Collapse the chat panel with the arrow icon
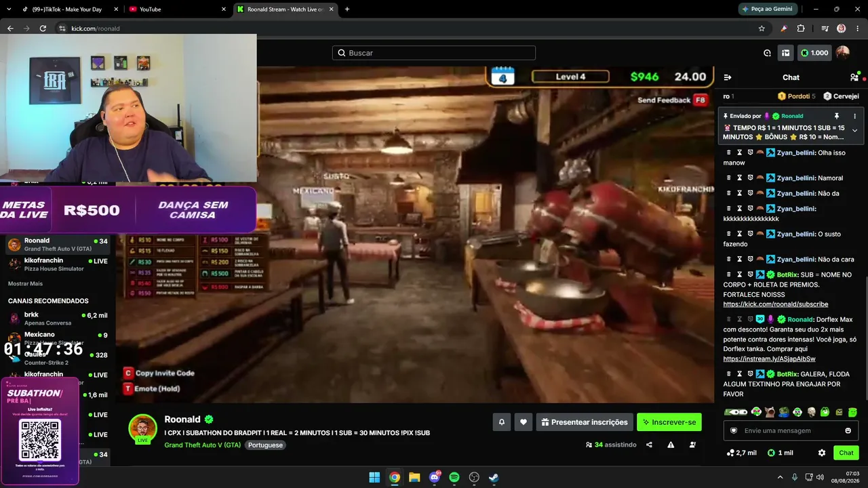 click(x=728, y=77)
